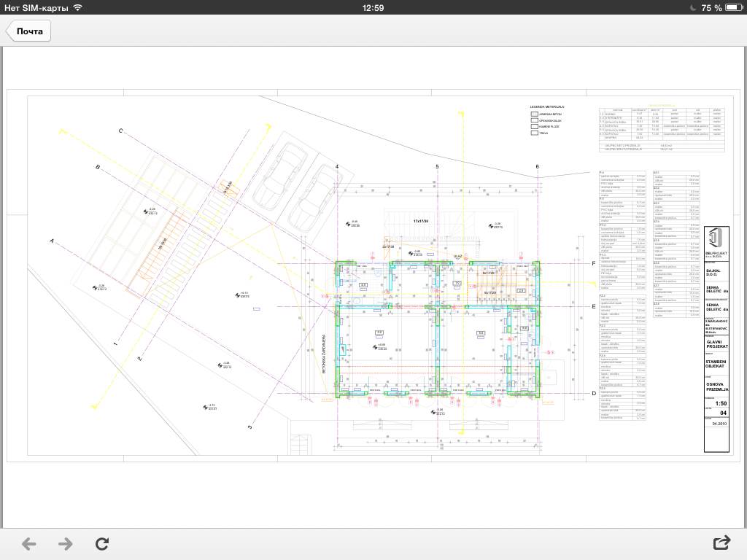747x560 pixels.
Task: Tap grid axis label 'D'
Action: [594, 393]
